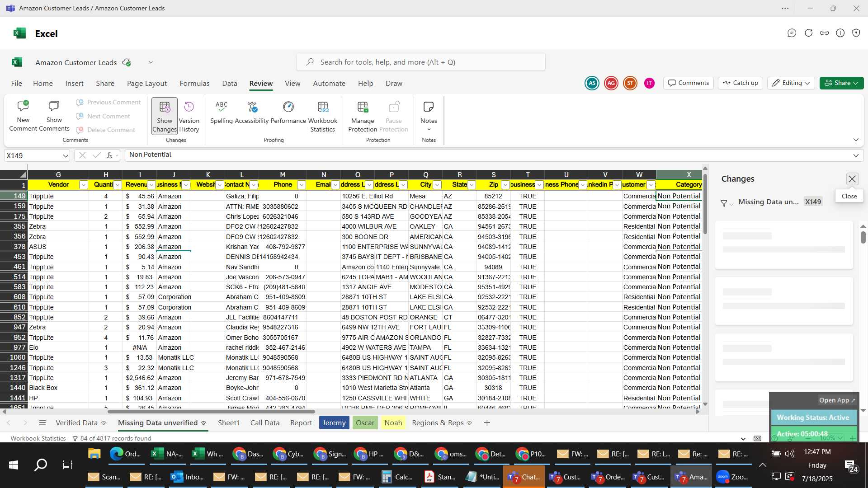868x488 pixels.
Task: Open the Calculator taskbar app
Action: pyautogui.click(x=397, y=477)
